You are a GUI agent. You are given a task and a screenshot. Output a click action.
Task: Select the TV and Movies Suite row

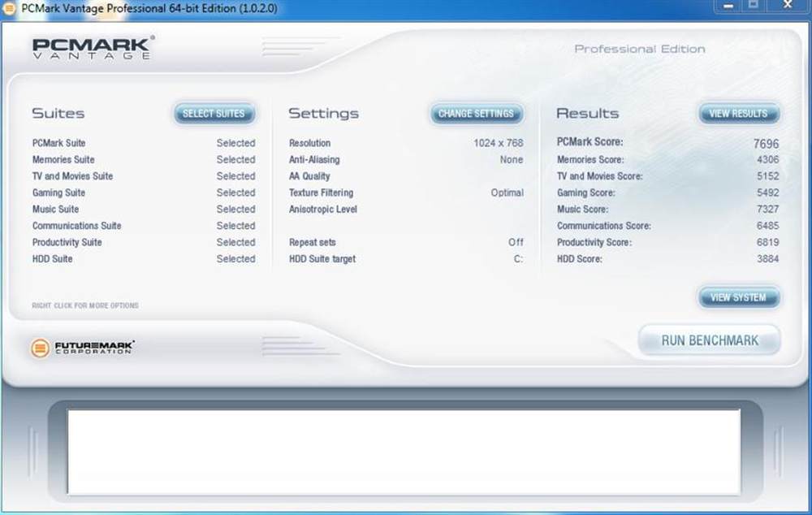click(144, 176)
